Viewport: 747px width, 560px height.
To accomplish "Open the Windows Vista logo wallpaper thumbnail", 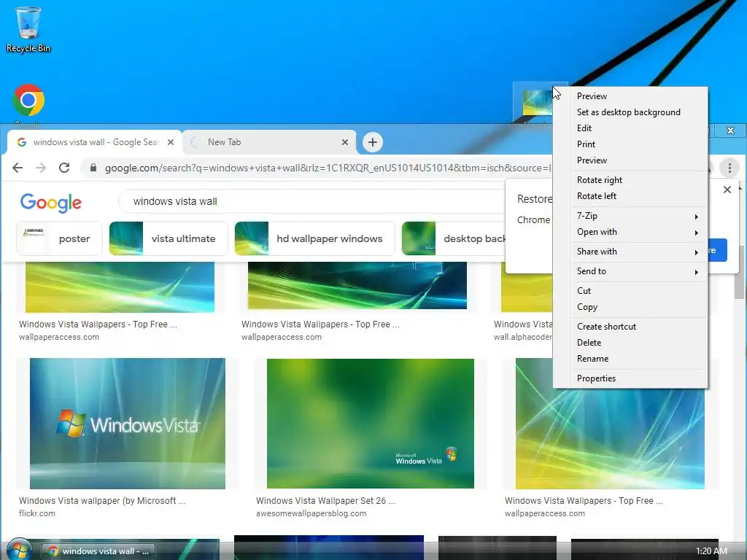I will pos(127,424).
